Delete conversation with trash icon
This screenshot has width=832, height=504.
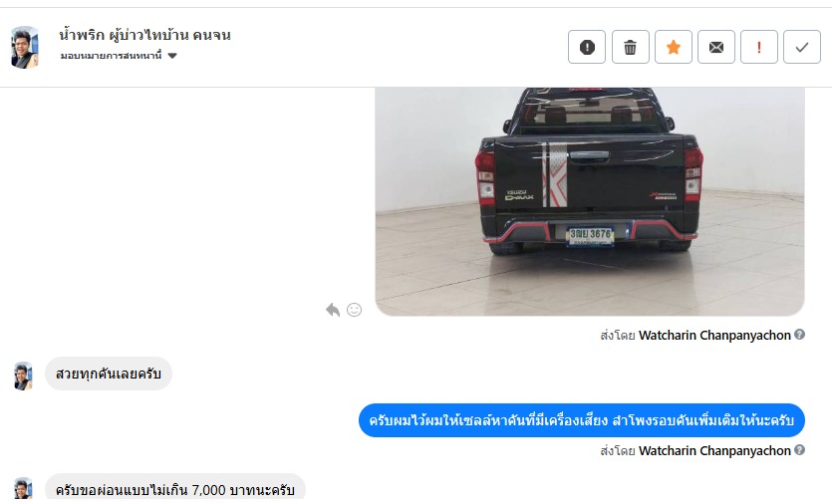630,47
